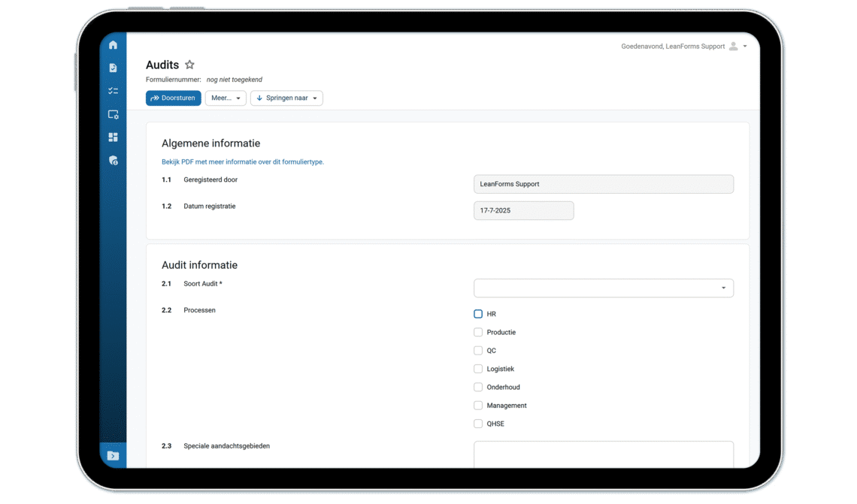Open the dashboard grid icon in the sidebar

113,137
